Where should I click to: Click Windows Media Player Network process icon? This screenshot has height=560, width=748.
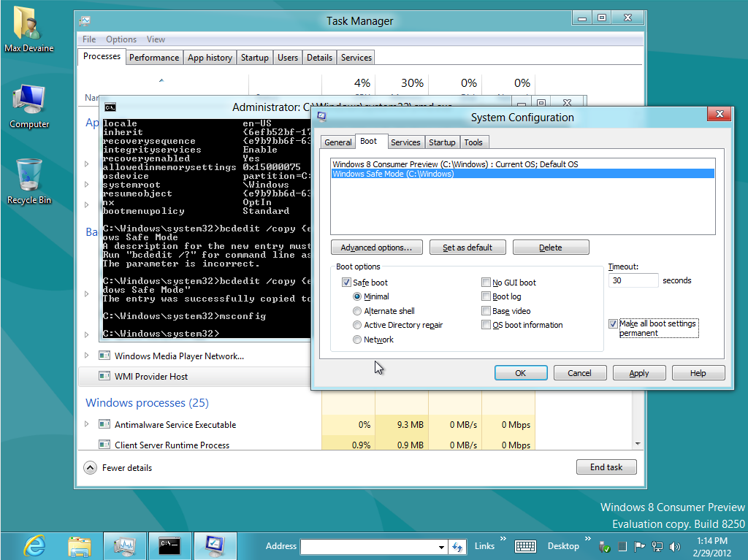click(x=104, y=356)
